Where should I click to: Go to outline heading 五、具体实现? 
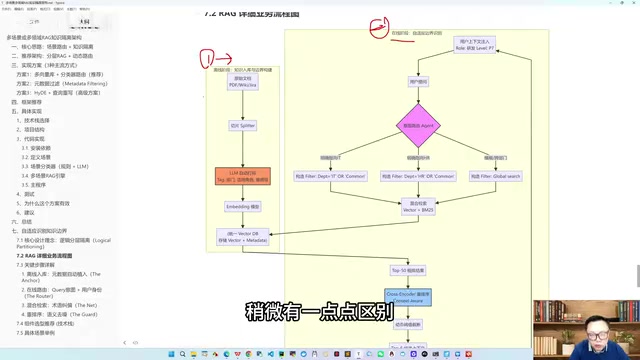click(x=27, y=111)
